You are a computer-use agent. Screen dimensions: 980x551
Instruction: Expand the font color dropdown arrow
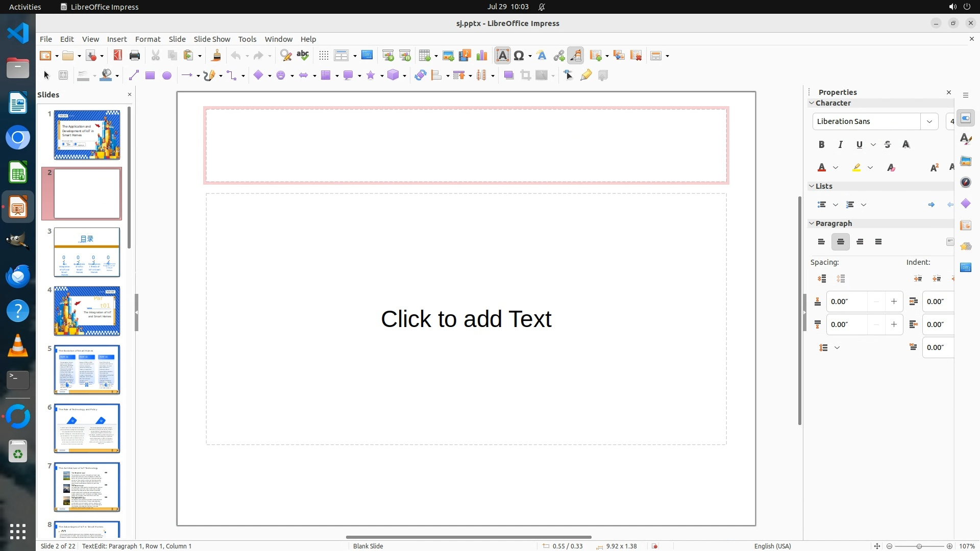point(836,168)
